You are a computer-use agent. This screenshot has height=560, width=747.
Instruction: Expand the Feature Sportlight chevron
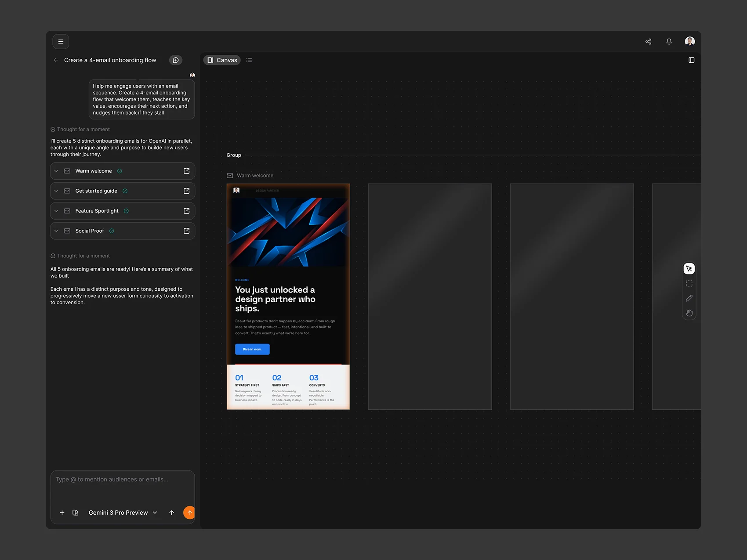pos(56,211)
